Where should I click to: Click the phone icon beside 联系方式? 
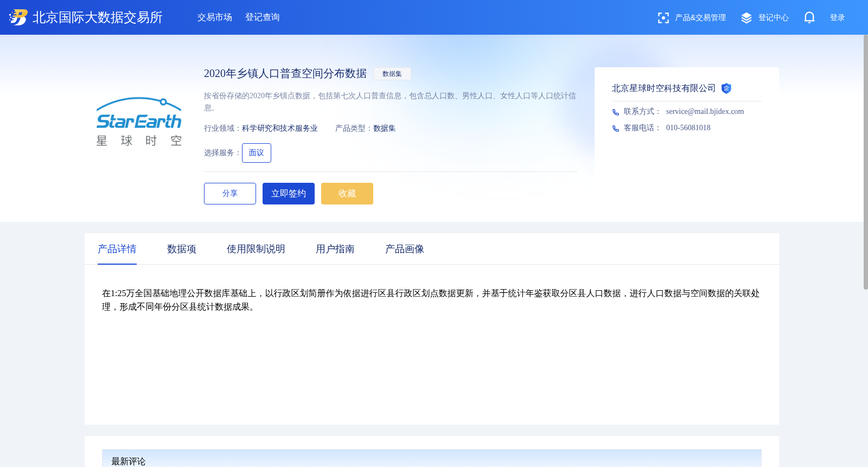pyautogui.click(x=616, y=112)
